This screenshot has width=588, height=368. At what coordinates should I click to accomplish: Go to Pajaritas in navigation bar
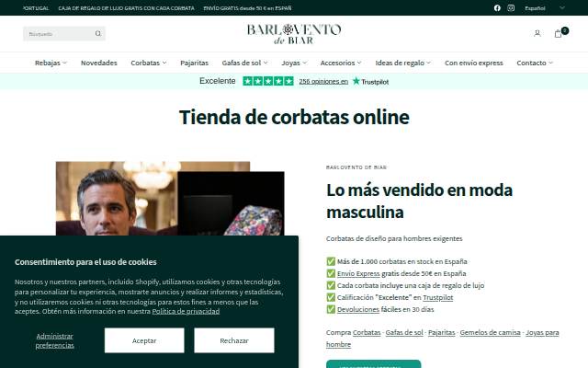point(194,63)
